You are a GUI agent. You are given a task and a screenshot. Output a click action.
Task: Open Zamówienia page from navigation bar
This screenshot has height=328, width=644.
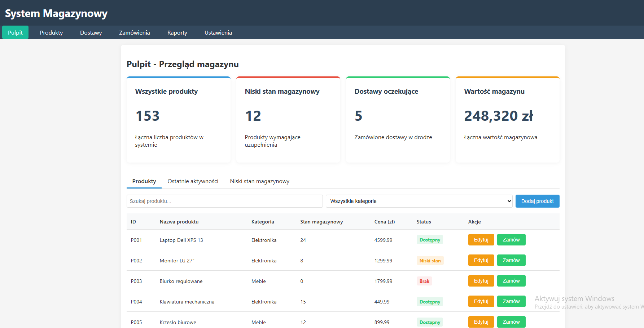coord(134,32)
